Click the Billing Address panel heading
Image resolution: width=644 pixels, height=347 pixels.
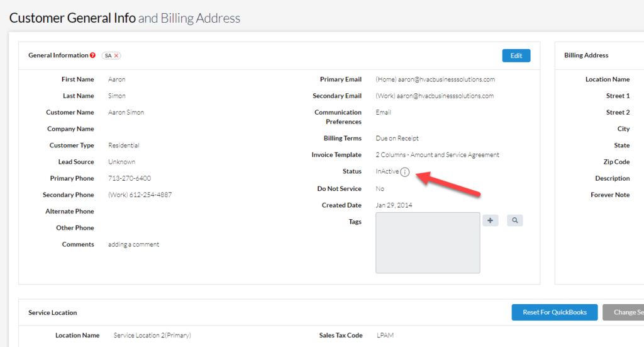[x=586, y=55]
